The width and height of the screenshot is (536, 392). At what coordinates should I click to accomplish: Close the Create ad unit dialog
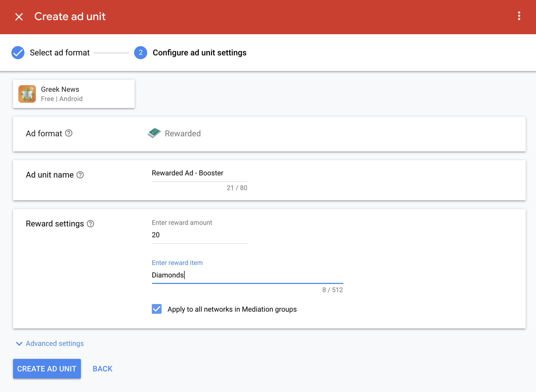point(19,17)
